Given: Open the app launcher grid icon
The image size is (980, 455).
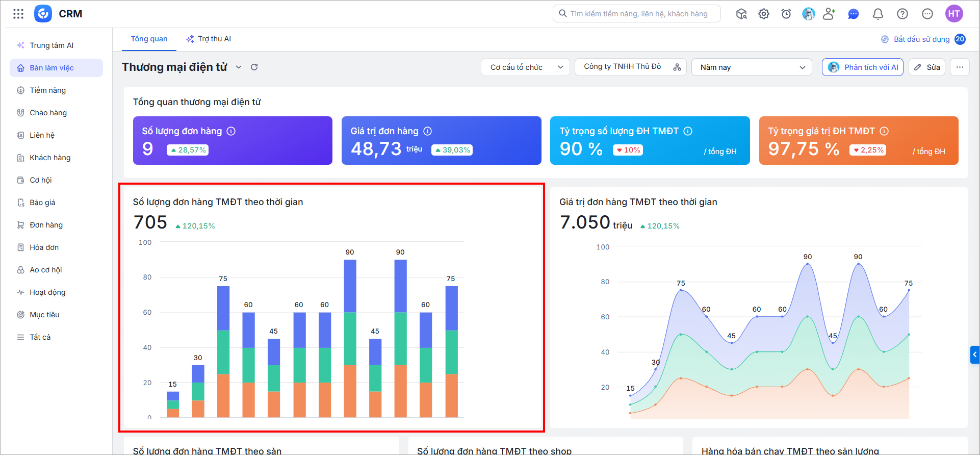Looking at the screenshot, I should 18,14.
